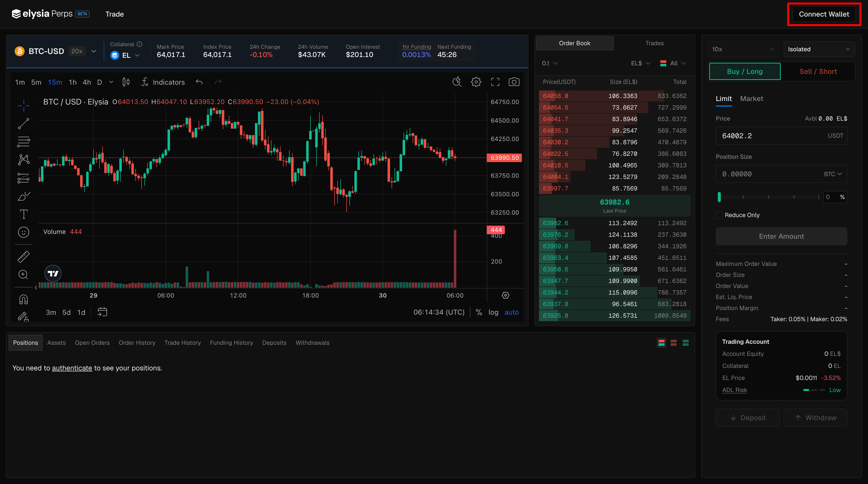Screen dimensions: 868x484
Task: Open the emoji icons tool
Action: (24, 232)
